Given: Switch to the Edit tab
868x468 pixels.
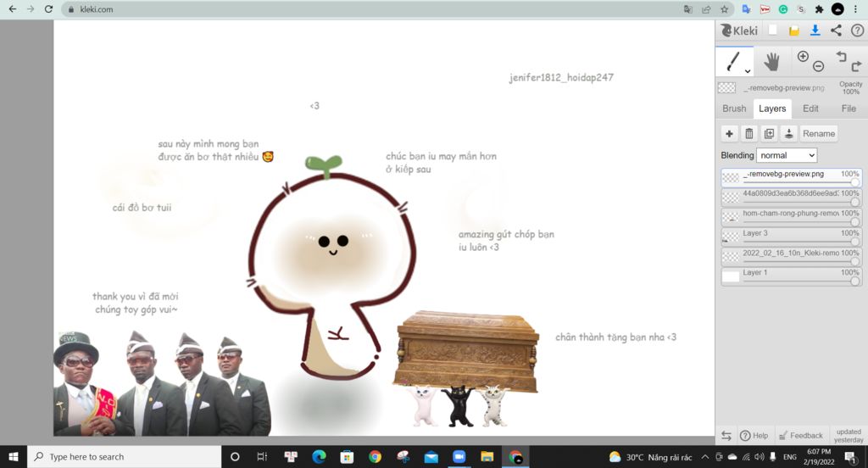Looking at the screenshot, I should (810, 109).
